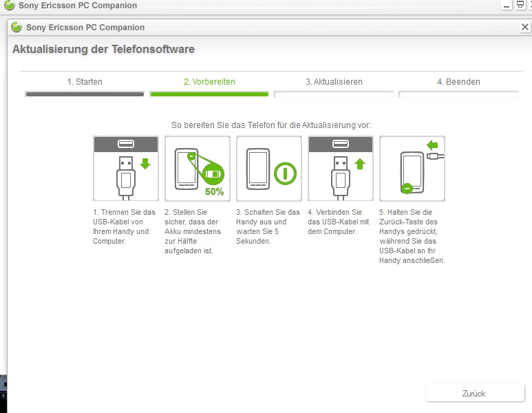Click the 50% battery illustration
Viewport: 532px width, 413px height.
tap(198, 169)
